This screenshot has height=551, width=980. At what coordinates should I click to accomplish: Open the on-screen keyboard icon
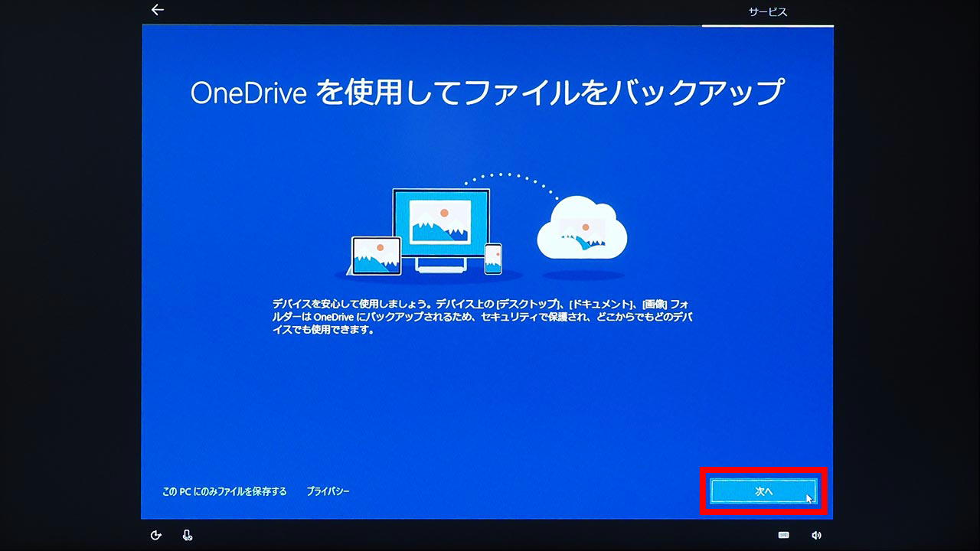pos(783,536)
